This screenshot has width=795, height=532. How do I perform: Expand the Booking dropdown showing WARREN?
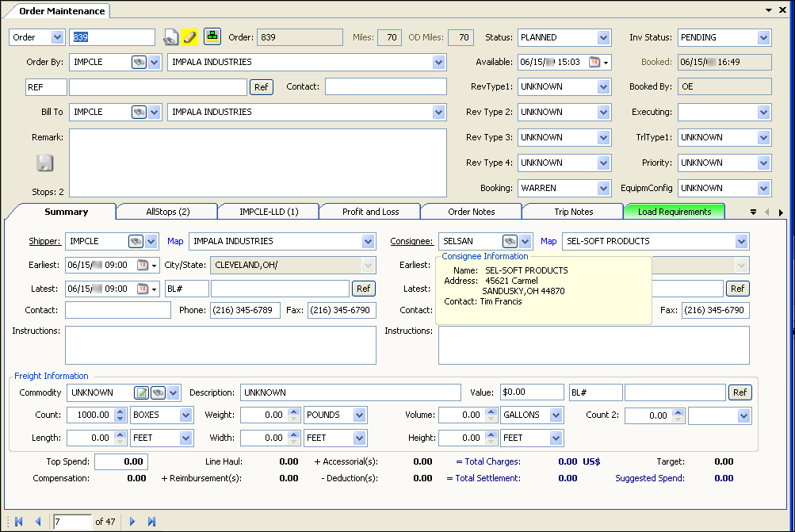[603, 189]
